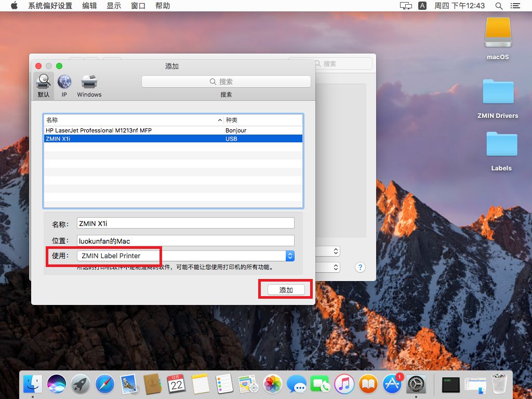532x399 pixels.
Task: Click the 搜索 field in the 添加 dialog
Action: pyautogui.click(x=226, y=82)
